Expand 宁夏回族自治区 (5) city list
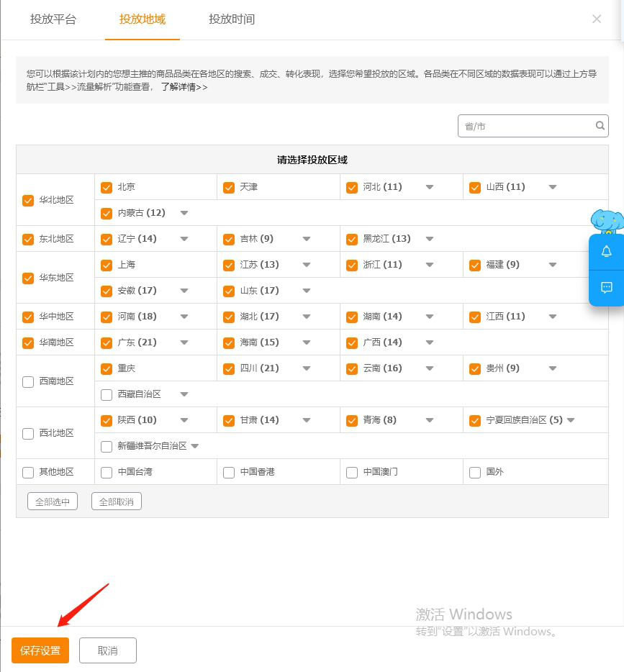Screen dimensions: 624x672 pyautogui.click(x=571, y=420)
